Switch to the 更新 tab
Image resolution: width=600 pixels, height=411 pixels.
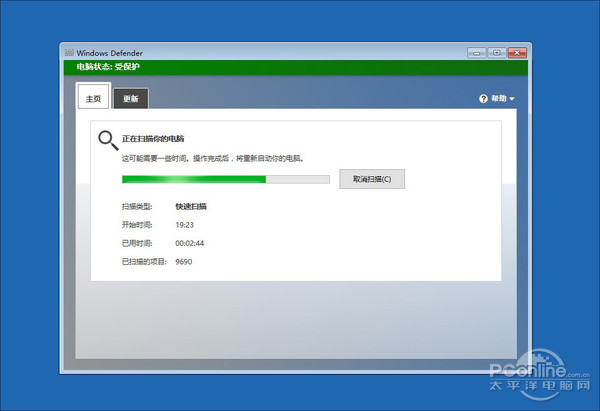pyautogui.click(x=131, y=99)
